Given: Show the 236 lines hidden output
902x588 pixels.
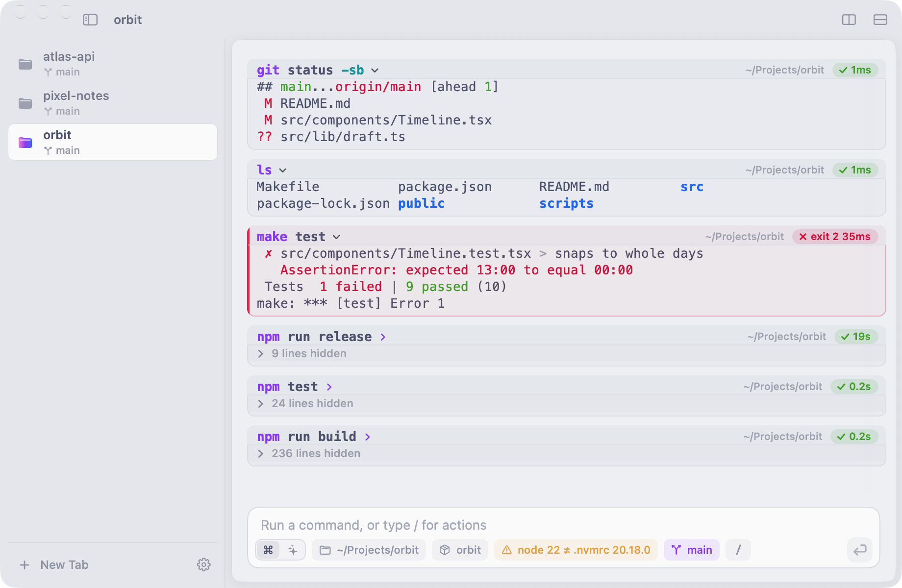Looking at the screenshot, I should coord(309,453).
